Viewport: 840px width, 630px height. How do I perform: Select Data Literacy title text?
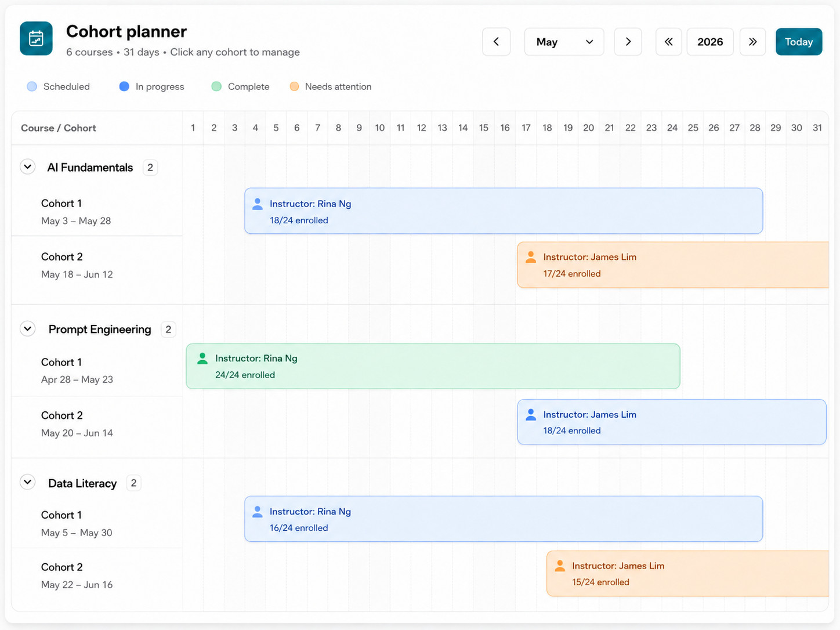(82, 483)
